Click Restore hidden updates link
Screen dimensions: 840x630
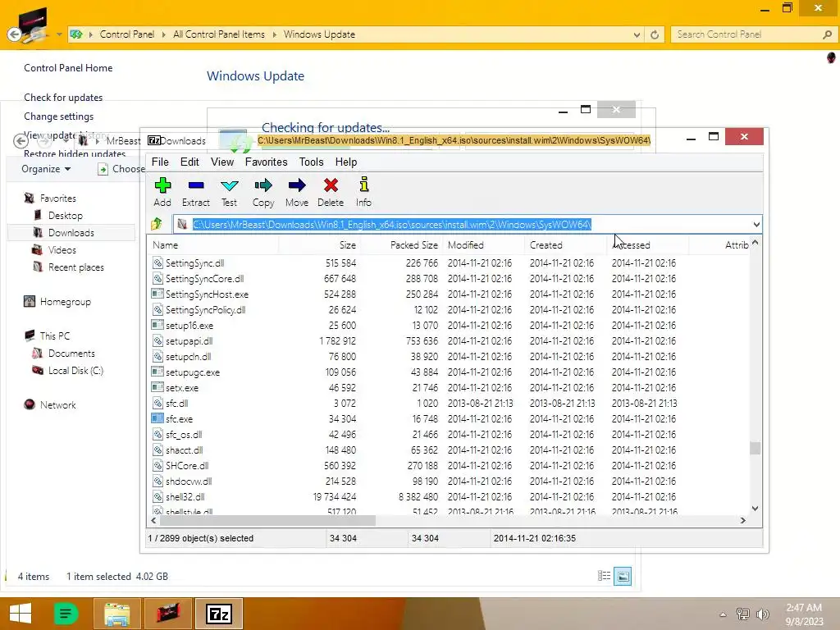[75, 153]
